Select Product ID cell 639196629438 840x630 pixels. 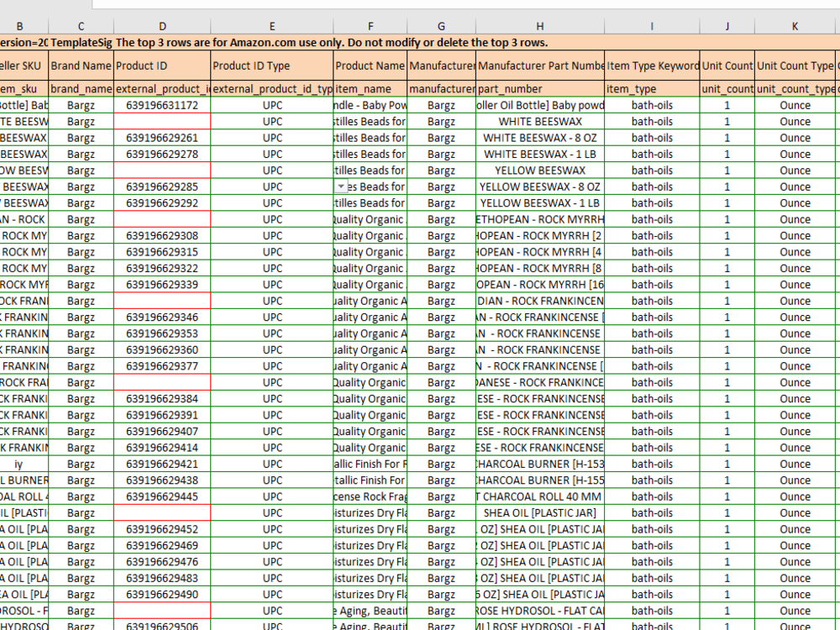coord(162,480)
